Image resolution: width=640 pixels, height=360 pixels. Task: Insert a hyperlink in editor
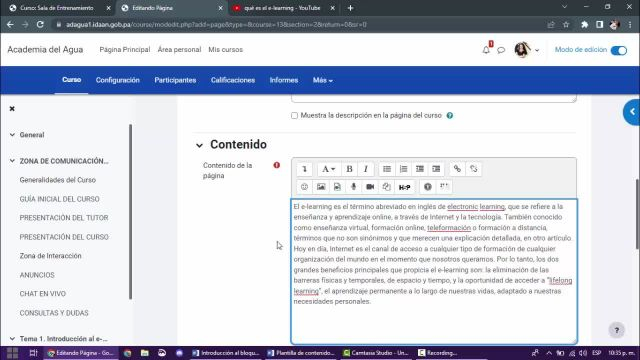(x=457, y=169)
